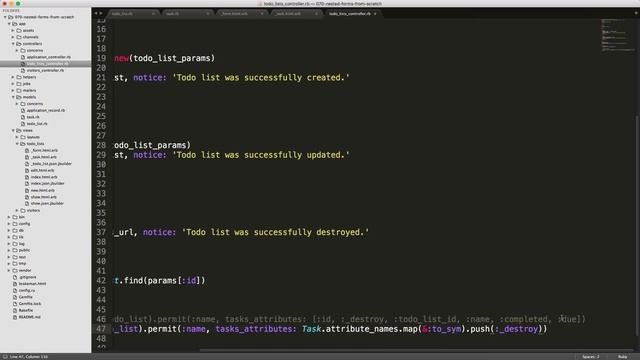Click the file icon beside README.md
The image size is (640, 360).
15,317
